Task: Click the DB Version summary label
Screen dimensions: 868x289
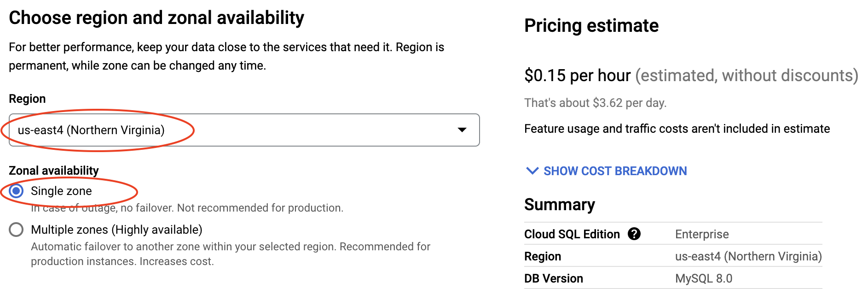Action: click(554, 278)
